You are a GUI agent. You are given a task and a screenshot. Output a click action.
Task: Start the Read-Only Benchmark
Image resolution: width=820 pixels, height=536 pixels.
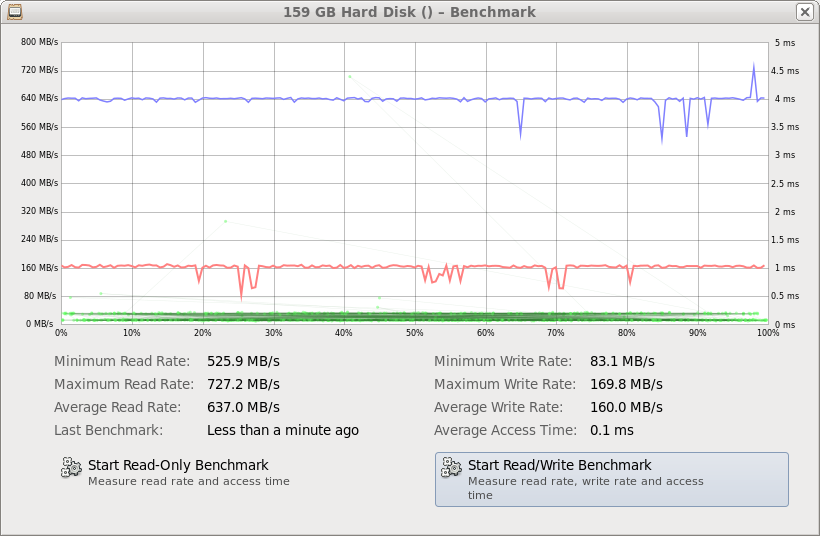(x=178, y=465)
